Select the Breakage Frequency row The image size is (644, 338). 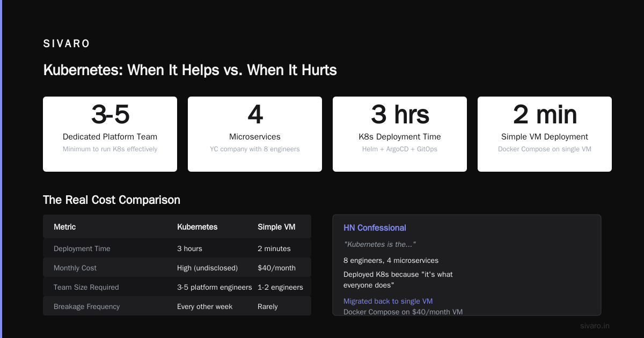177,306
